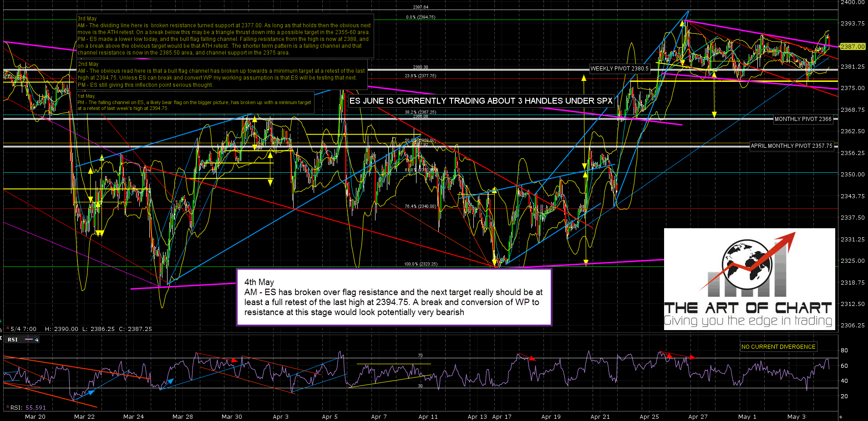Image resolution: width=868 pixels, height=421 pixels.
Task: Select the 3rd May notes annotation
Action: 224,36
